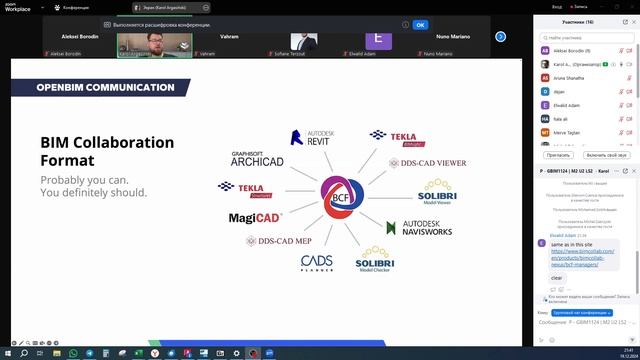The image size is (640, 360).
Task: Open Yandex Browser from the taskbar
Action: 155,353
